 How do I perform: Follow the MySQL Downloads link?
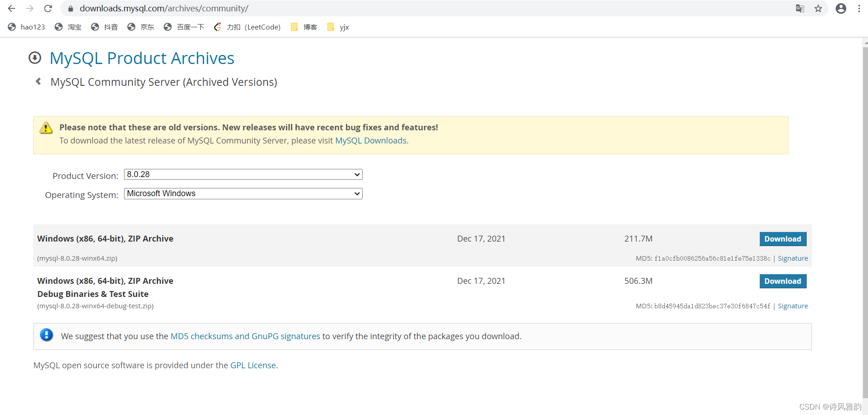tap(371, 141)
